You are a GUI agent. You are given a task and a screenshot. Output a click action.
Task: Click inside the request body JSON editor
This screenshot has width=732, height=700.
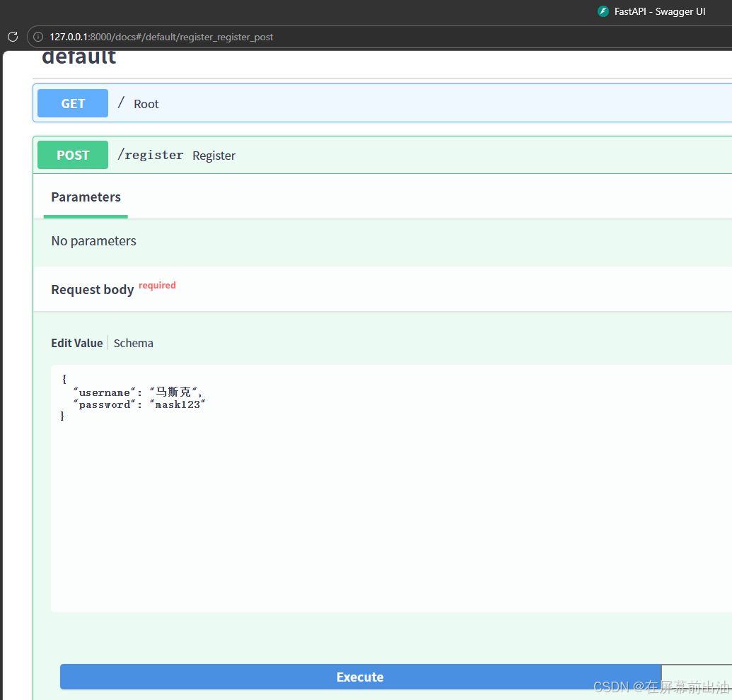391,489
